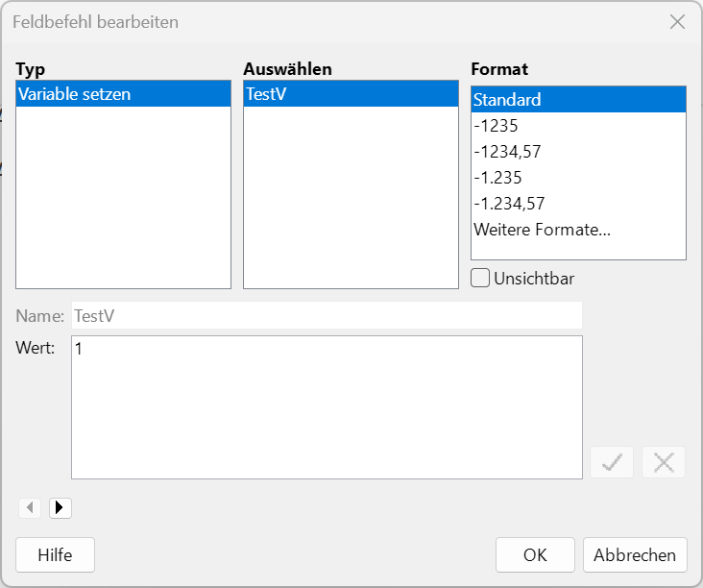This screenshot has height=588, width=703.
Task: Choose the Standard format
Action: pyautogui.click(x=578, y=100)
